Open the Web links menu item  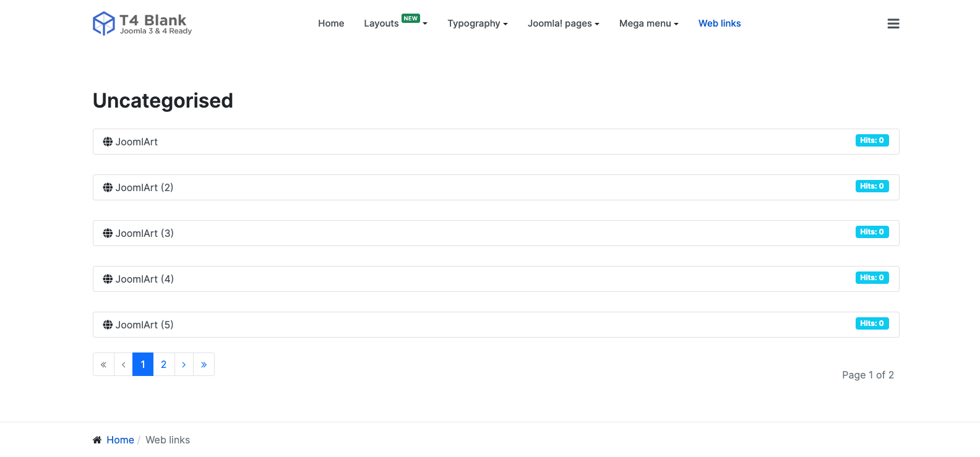pyautogui.click(x=720, y=23)
